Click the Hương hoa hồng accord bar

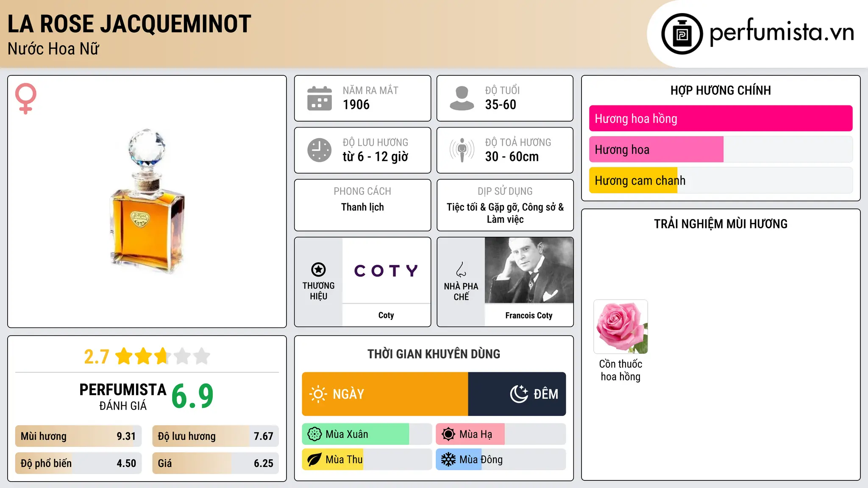tap(721, 118)
